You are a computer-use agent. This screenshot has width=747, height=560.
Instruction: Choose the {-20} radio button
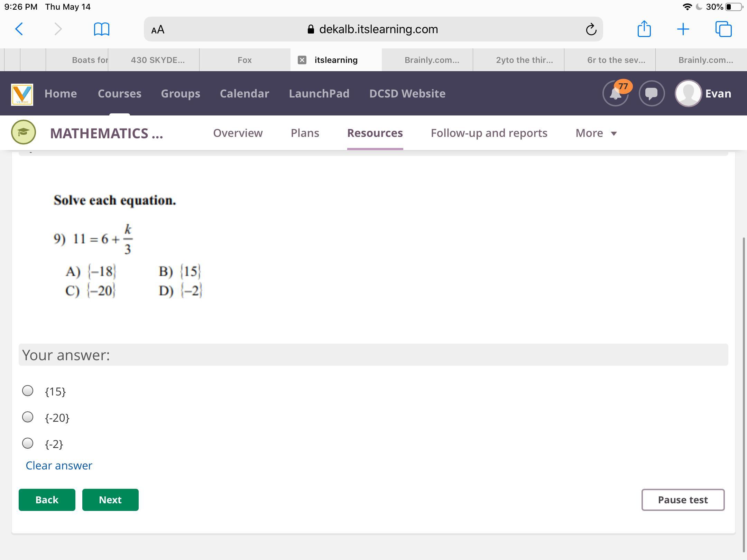28,417
